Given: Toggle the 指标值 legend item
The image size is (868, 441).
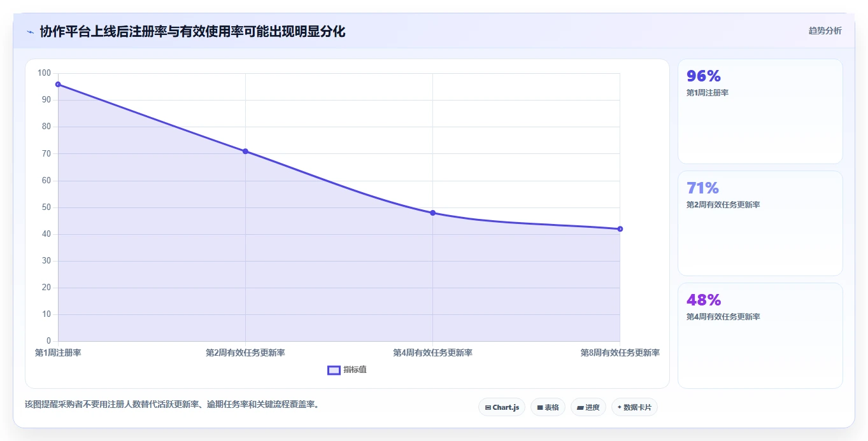Looking at the screenshot, I should [347, 370].
